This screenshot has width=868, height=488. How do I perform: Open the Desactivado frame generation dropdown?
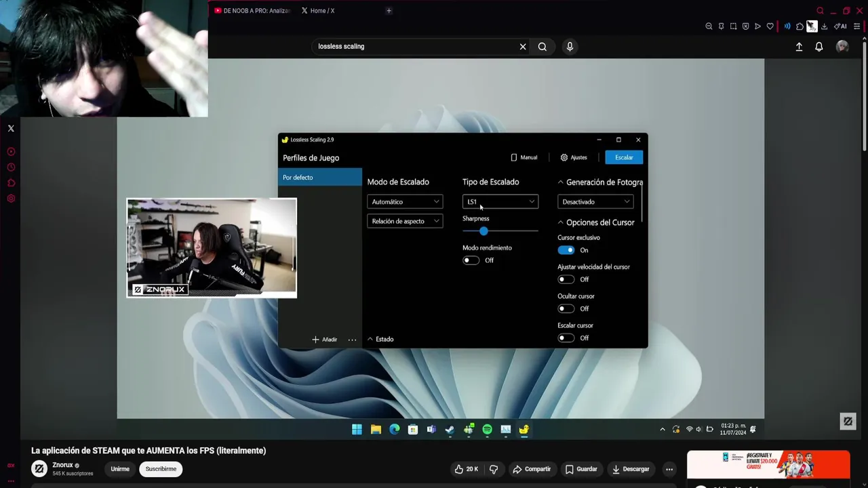[x=595, y=201]
